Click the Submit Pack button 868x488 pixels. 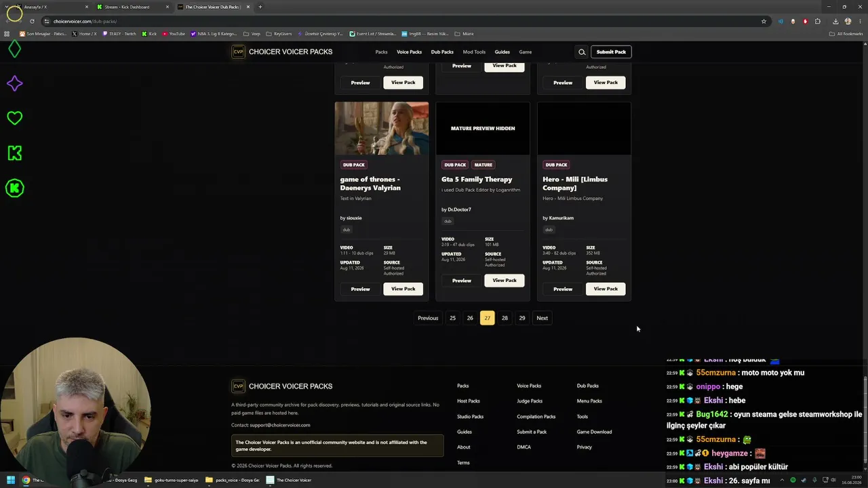(611, 52)
